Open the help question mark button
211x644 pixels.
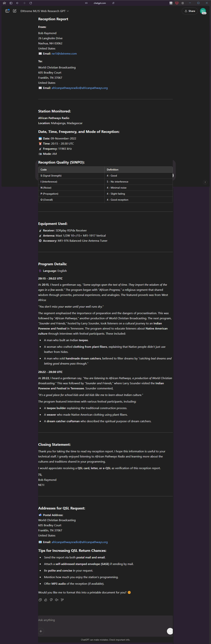tap(205, 183)
